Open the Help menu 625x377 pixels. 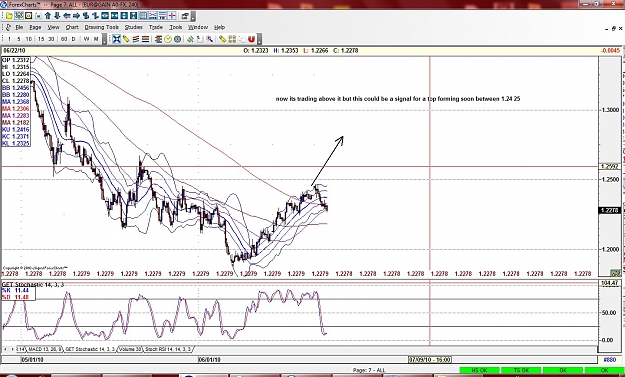click(220, 27)
